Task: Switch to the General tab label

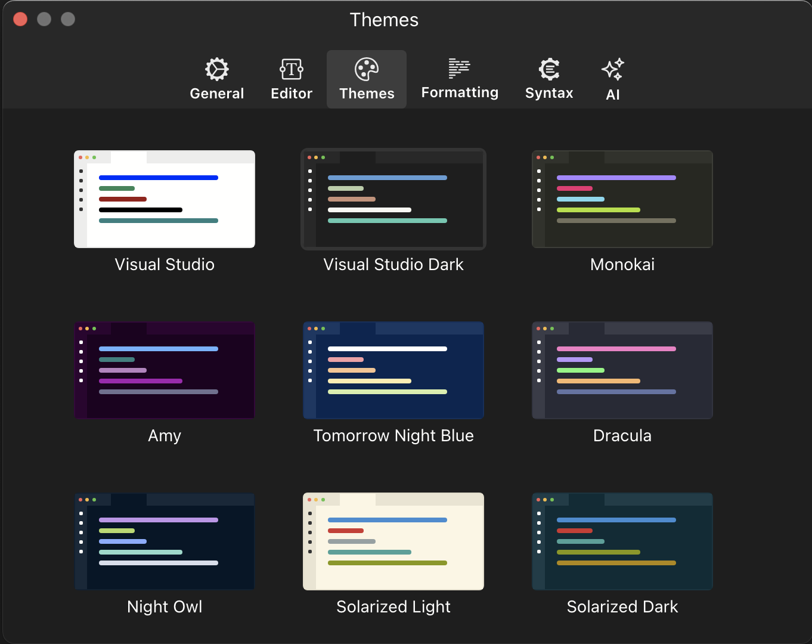Action: pos(217,94)
